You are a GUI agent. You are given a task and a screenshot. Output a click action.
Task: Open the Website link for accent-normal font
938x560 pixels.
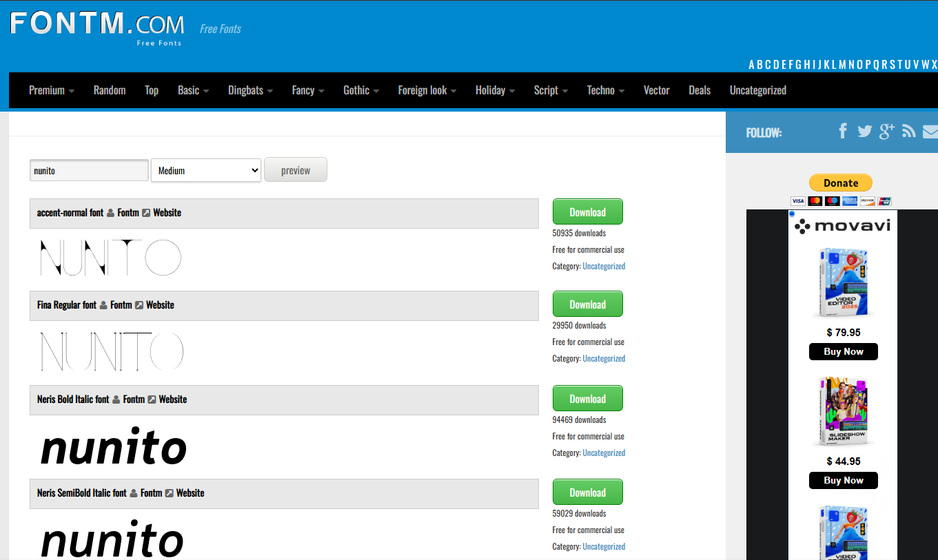167,213
